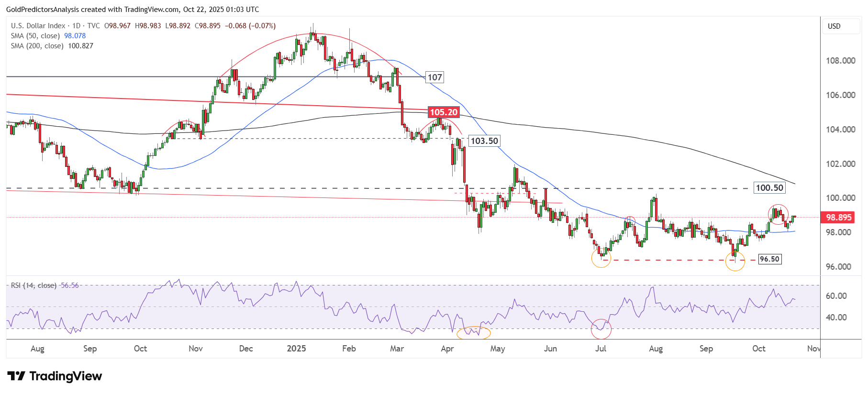Click the orange circle at the July low

coord(601,258)
